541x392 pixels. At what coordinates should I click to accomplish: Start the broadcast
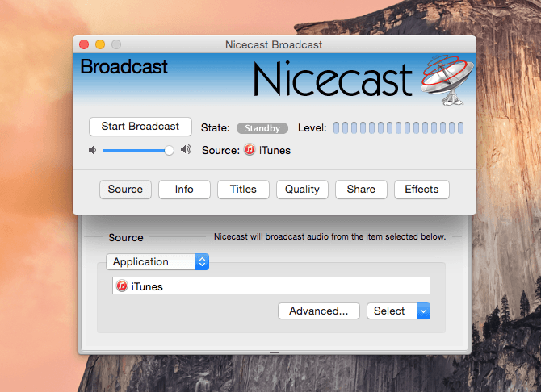point(140,127)
